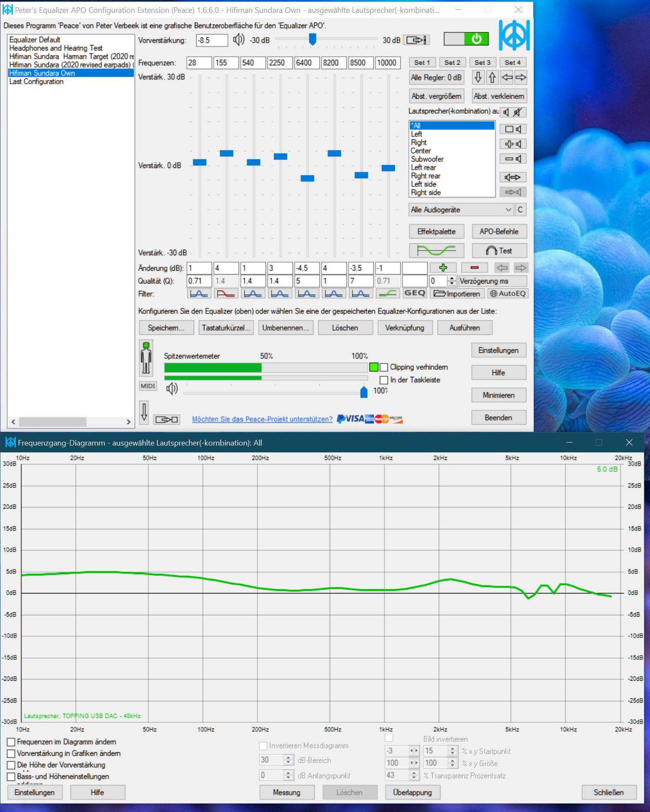The width and height of the screenshot is (650, 812).
Task: Click the 100% volume slider thumb
Action: (364, 391)
